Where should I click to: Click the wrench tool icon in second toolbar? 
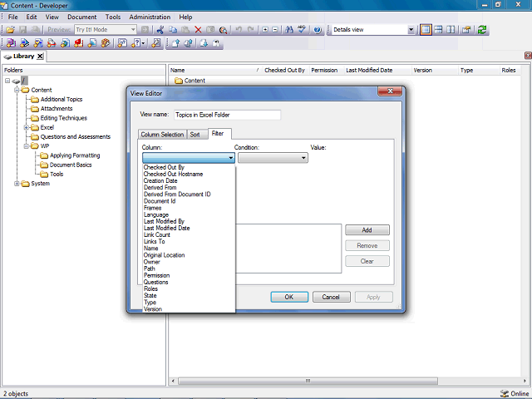click(x=156, y=43)
